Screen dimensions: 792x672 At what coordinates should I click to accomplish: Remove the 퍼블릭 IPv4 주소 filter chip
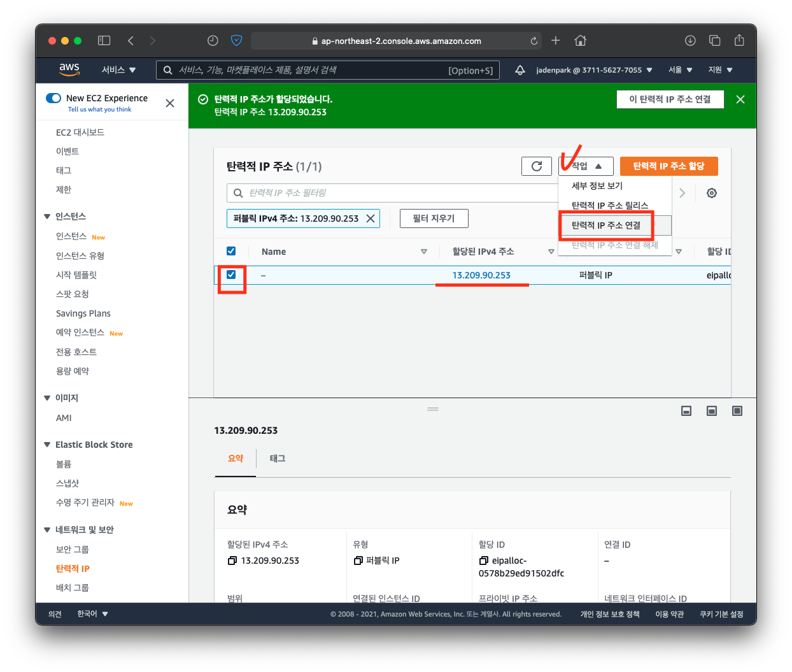click(x=371, y=218)
